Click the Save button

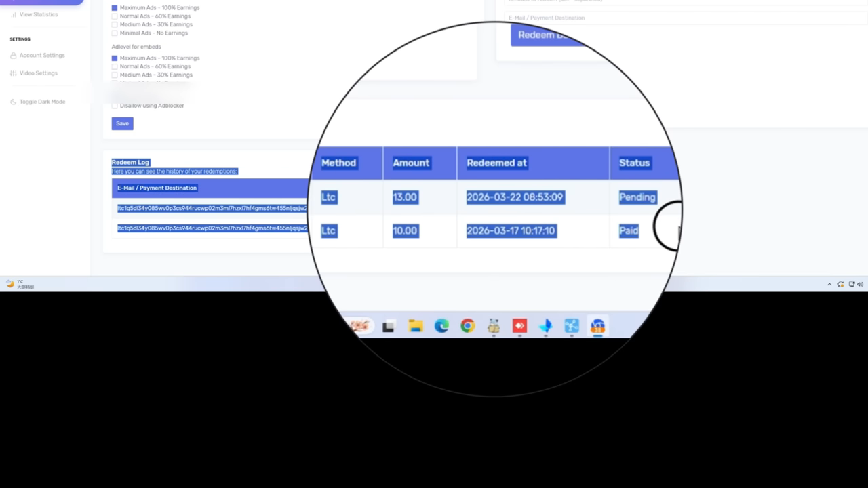122,123
